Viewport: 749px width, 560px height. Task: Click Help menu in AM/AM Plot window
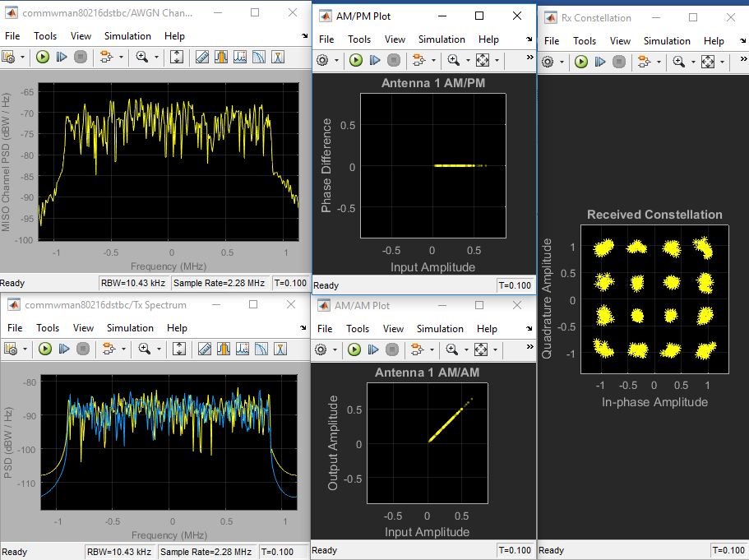[488, 329]
